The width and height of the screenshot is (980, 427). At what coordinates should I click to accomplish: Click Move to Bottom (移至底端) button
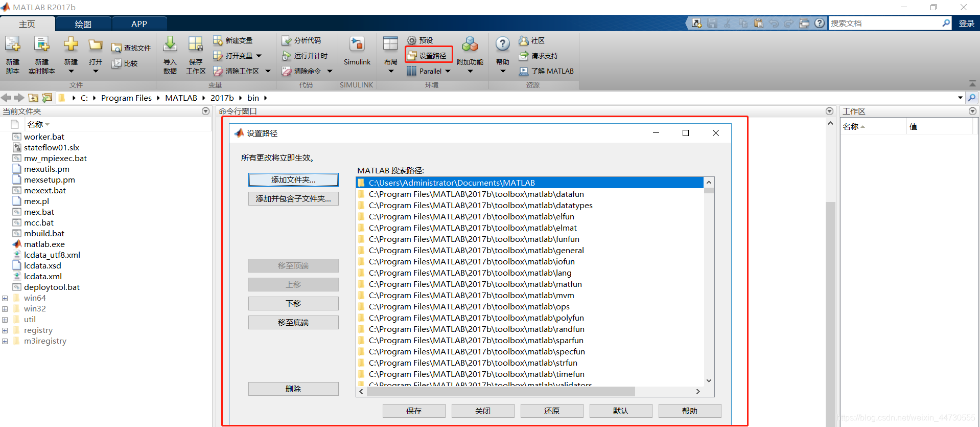point(293,322)
